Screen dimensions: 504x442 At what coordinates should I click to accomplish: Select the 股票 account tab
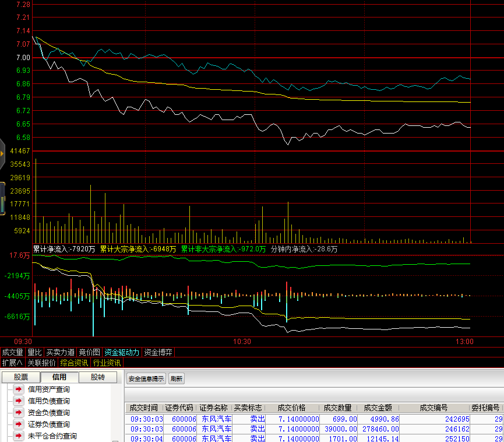pyautogui.click(x=20, y=377)
